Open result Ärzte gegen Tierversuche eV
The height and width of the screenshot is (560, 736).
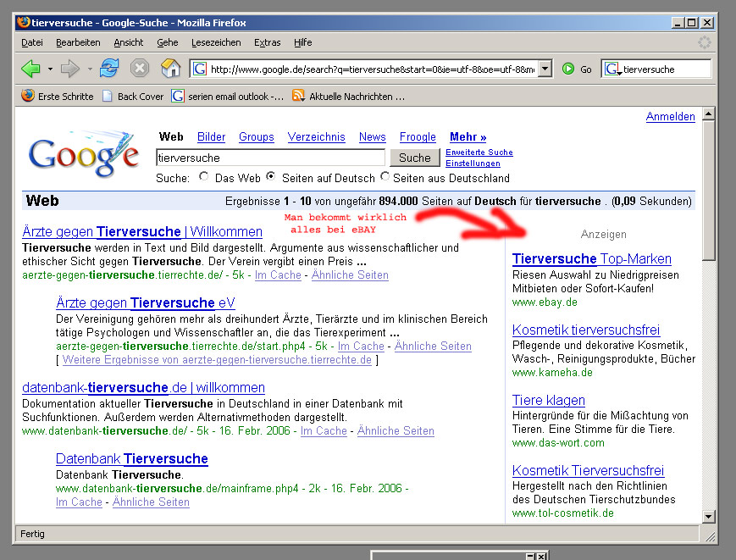tap(145, 302)
